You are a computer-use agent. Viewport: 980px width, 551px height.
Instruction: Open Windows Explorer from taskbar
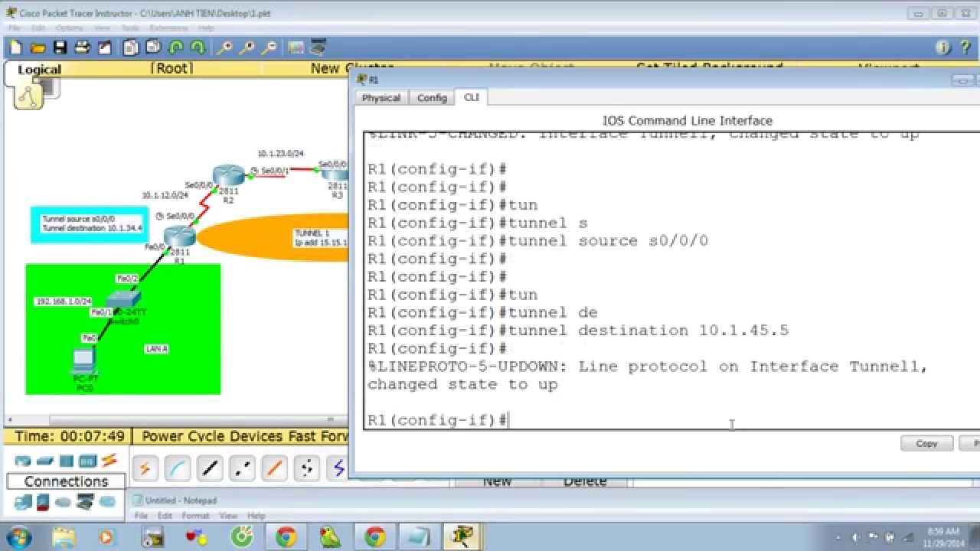tap(64, 536)
